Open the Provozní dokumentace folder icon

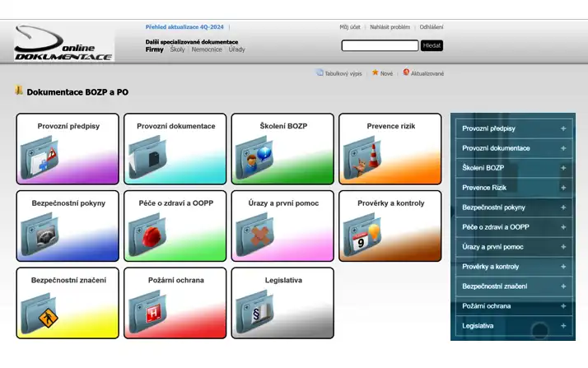(x=147, y=158)
